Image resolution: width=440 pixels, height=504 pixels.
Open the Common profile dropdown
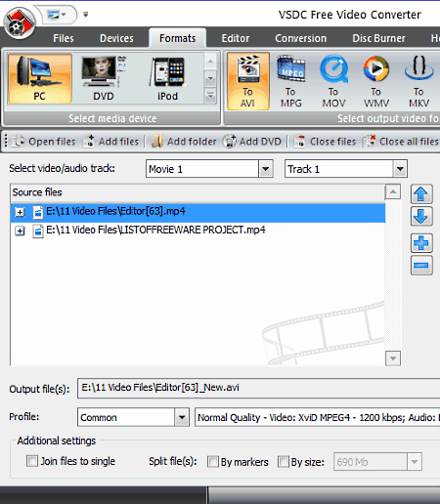click(182, 417)
